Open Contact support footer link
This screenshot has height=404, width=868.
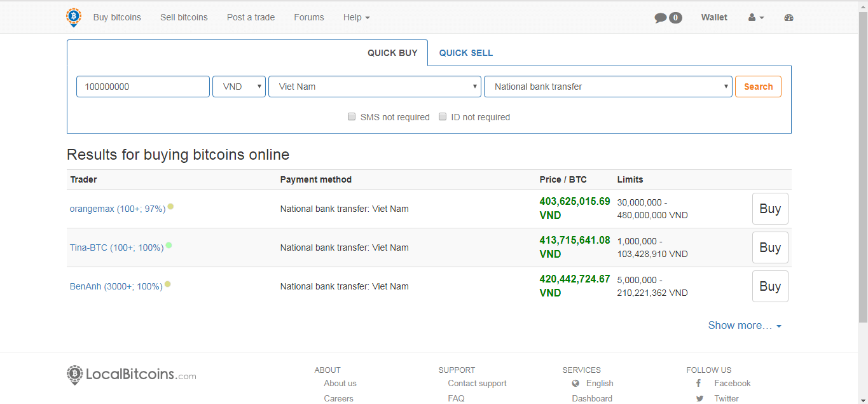coord(477,384)
